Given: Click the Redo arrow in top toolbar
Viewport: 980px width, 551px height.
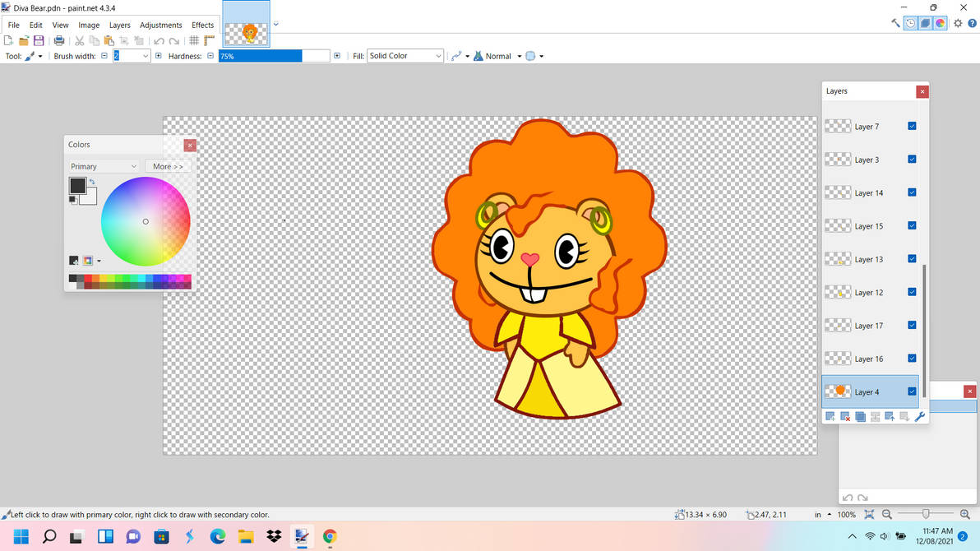Looking at the screenshot, I should click(x=174, y=41).
